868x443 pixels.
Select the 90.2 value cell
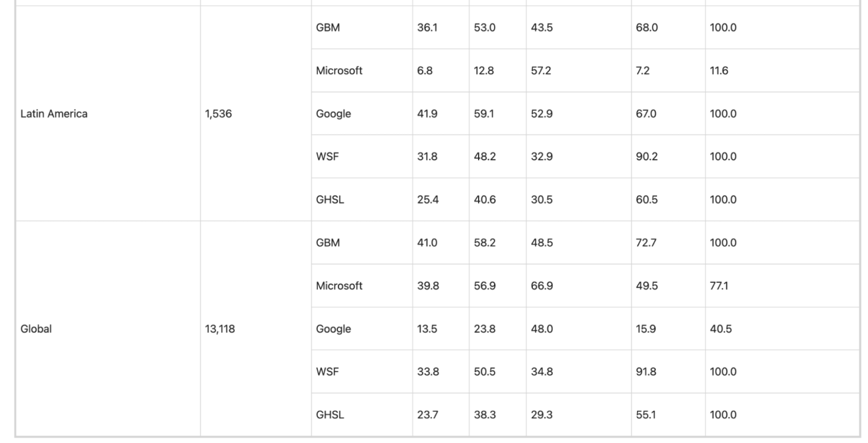[x=646, y=156]
